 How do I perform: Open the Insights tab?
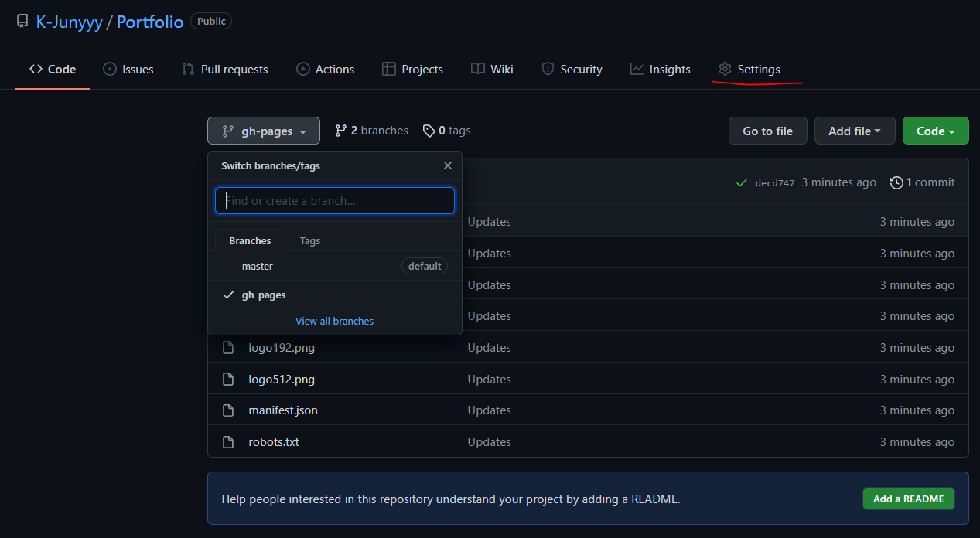pos(661,70)
